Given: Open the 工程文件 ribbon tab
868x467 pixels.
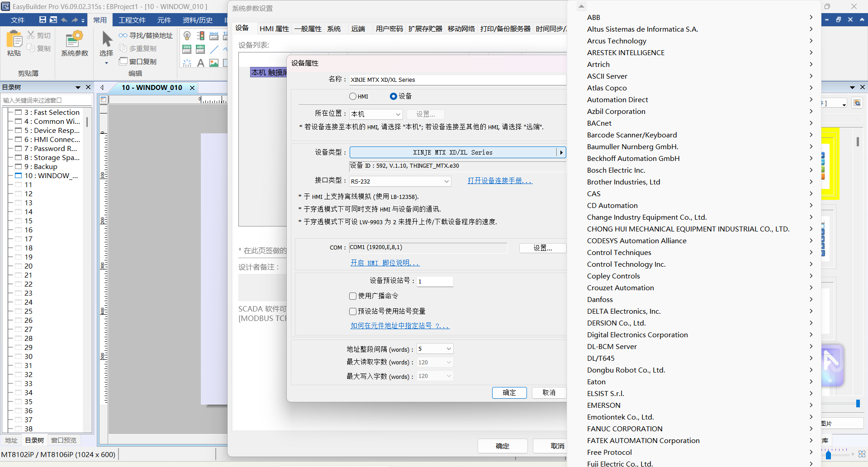Looking at the screenshot, I should (x=132, y=20).
